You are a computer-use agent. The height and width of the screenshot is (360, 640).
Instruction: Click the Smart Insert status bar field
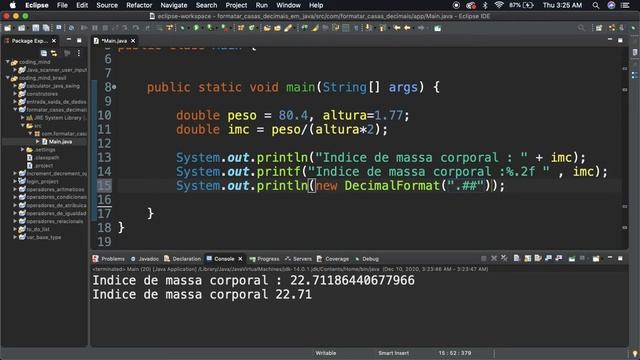[x=393, y=353]
